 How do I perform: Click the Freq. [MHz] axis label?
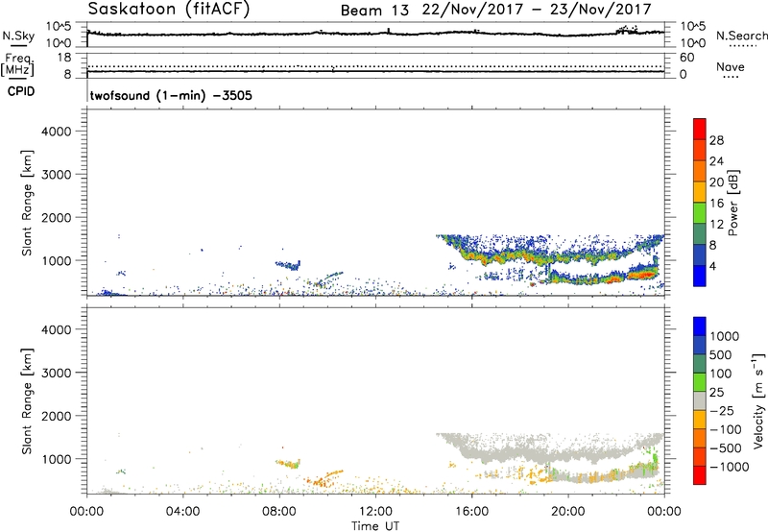point(17,64)
